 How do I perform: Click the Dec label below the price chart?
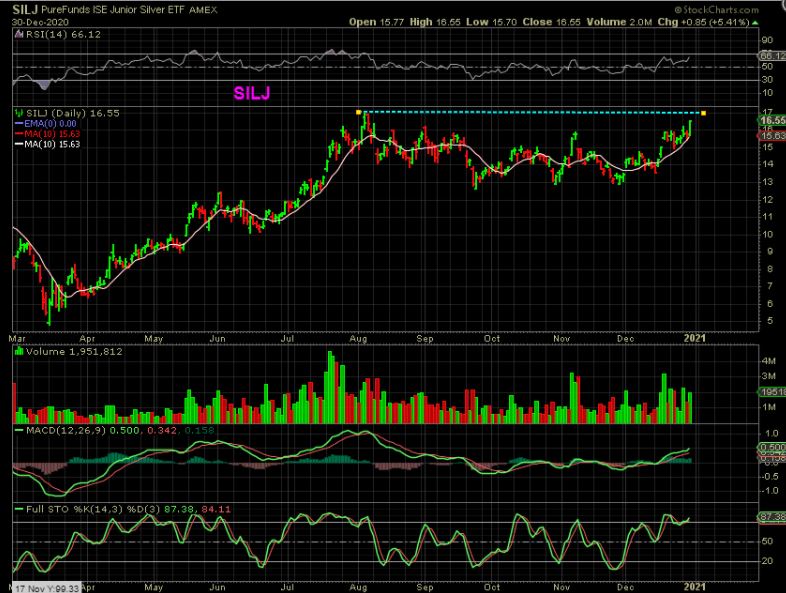[x=626, y=339]
